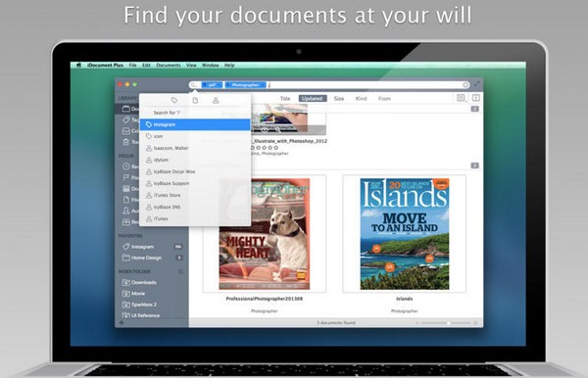Select the Islands magazine thumbnail
This screenshot has height=378, width=588.
(404, 234)
